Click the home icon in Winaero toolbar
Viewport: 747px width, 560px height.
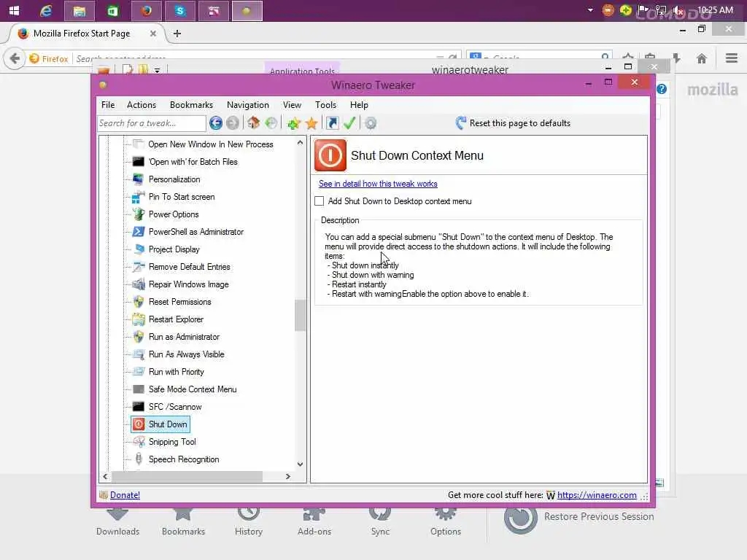(253, 123)
